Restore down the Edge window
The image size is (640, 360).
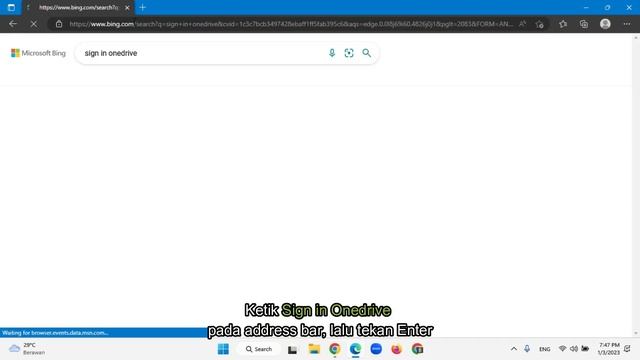pos(607,7)
